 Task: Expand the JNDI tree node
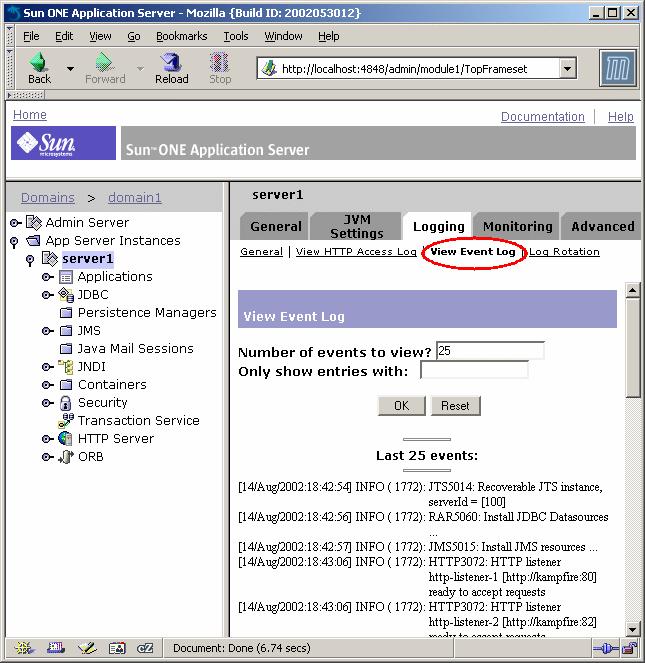pos(48,367)
